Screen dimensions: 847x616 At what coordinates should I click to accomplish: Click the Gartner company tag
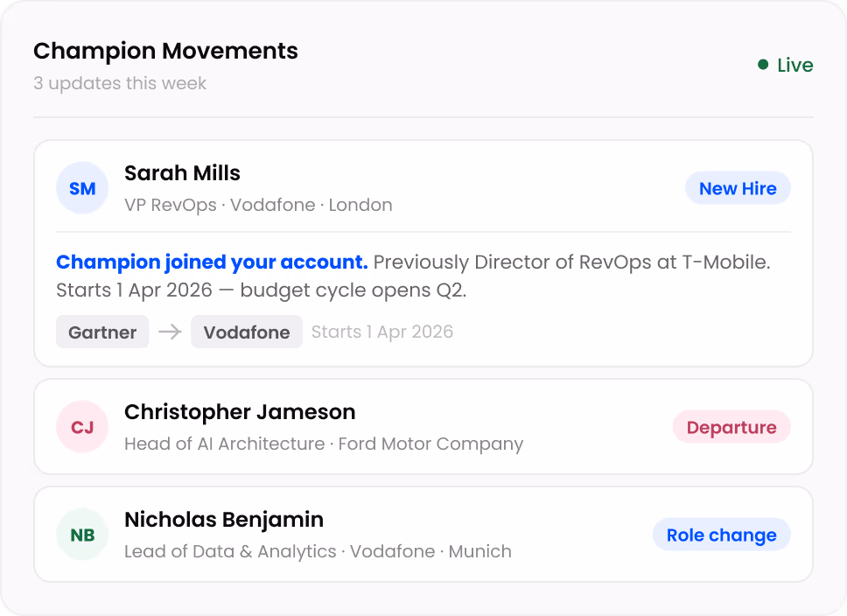click(x=102, y=332)
